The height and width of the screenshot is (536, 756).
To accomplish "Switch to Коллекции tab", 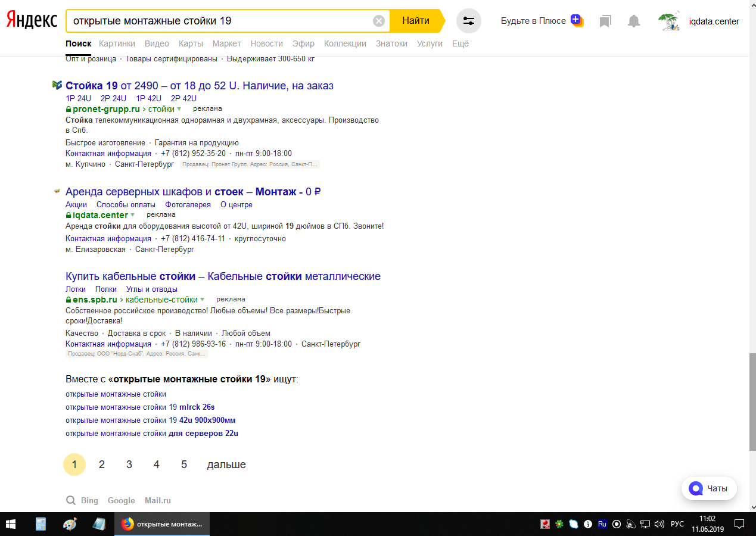I will 345,43.
